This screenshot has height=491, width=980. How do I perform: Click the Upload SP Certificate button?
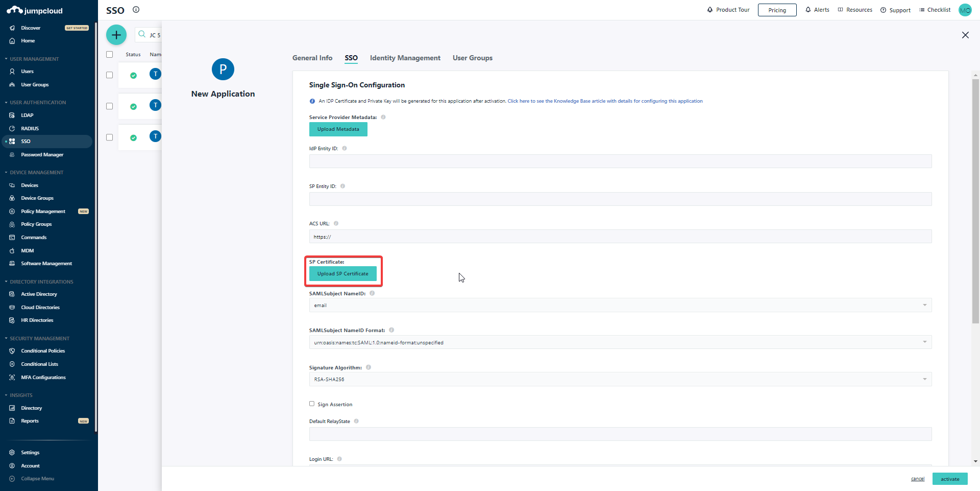pos(343,274)
